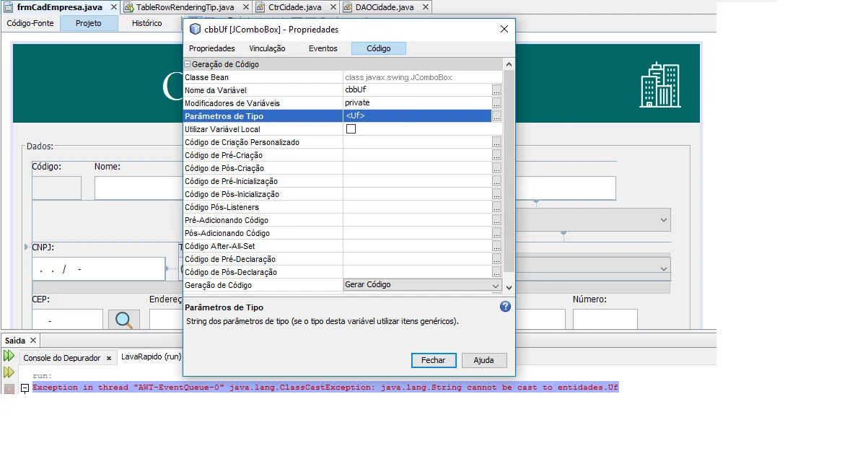Image resolution: width=868 pixels, height=464 pixels.
Task: Close the Console do Depurador tab
Action: (x=110, y=358)
